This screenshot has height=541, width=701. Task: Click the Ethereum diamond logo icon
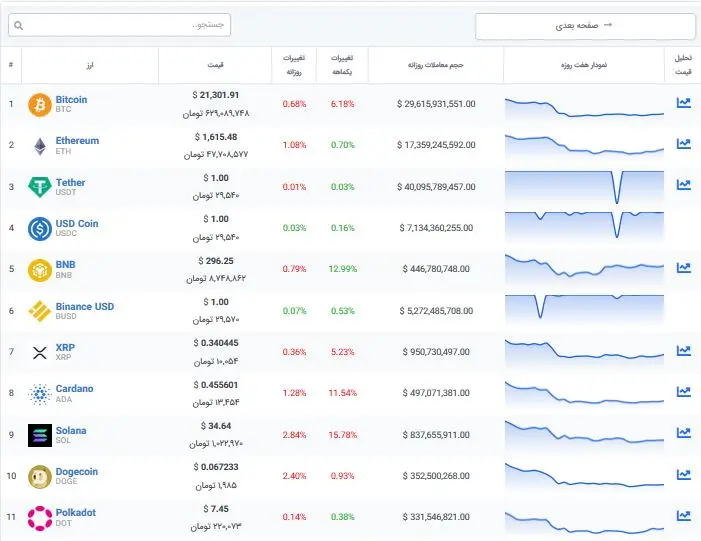click(40, 146)
